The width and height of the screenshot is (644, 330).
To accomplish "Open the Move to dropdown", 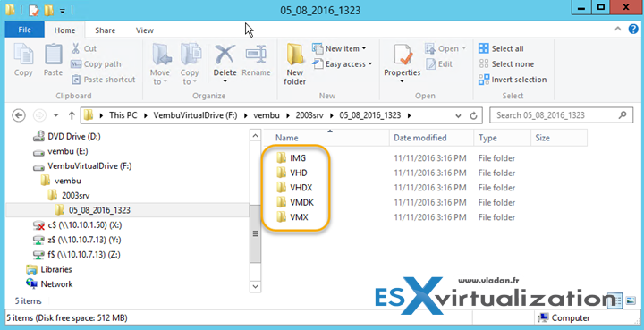I will tap(160, 63).
